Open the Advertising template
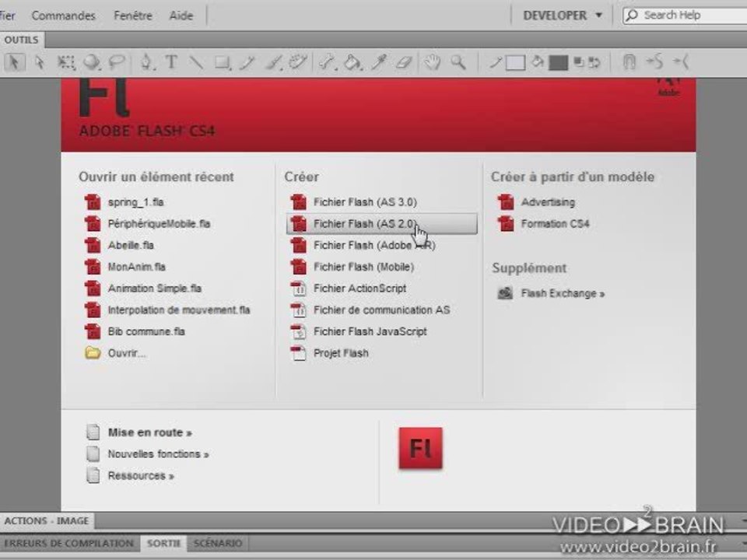 pyautogui.click(x=536, y=202)
